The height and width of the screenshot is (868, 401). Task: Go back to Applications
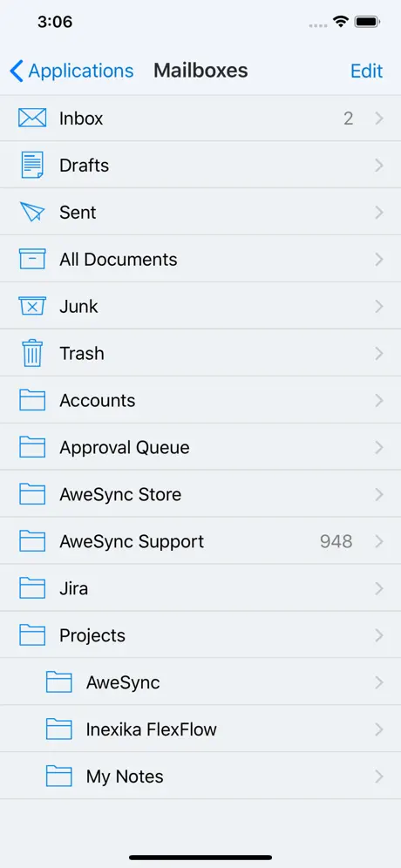[71, 71]
